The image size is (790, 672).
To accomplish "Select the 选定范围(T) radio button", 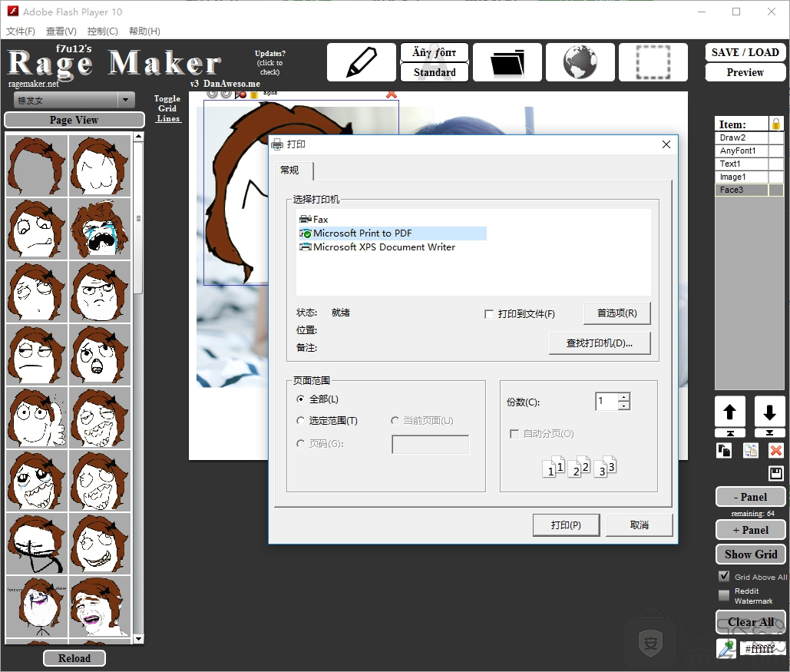I will coord(301,420).
